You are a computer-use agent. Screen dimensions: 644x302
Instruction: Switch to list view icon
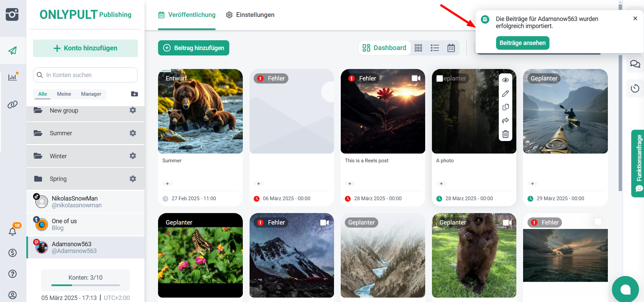(435, 48)
